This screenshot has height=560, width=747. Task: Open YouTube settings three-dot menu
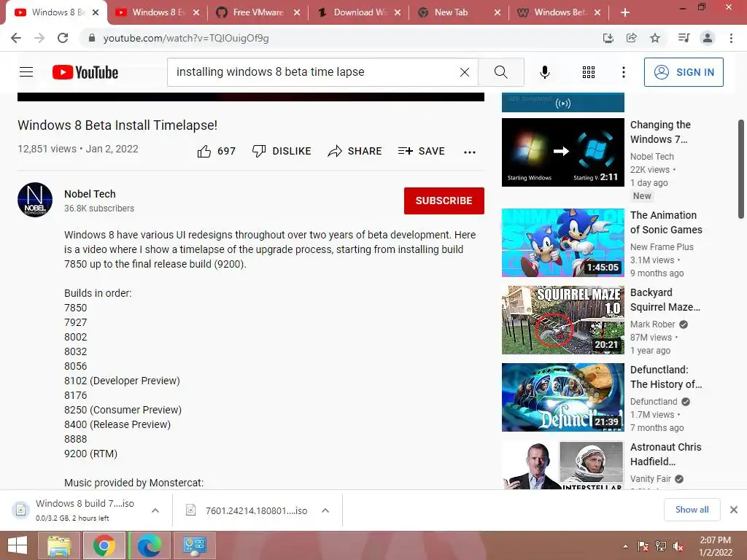coord(623,72)
